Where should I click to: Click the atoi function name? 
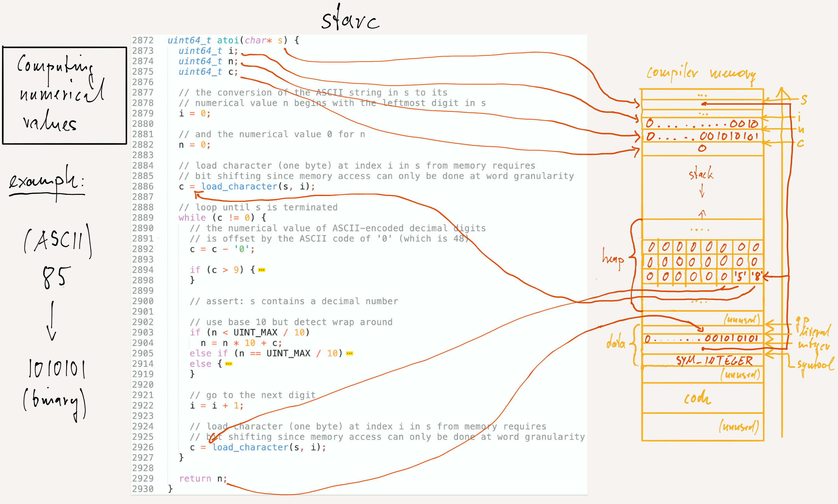pos(228,41)
